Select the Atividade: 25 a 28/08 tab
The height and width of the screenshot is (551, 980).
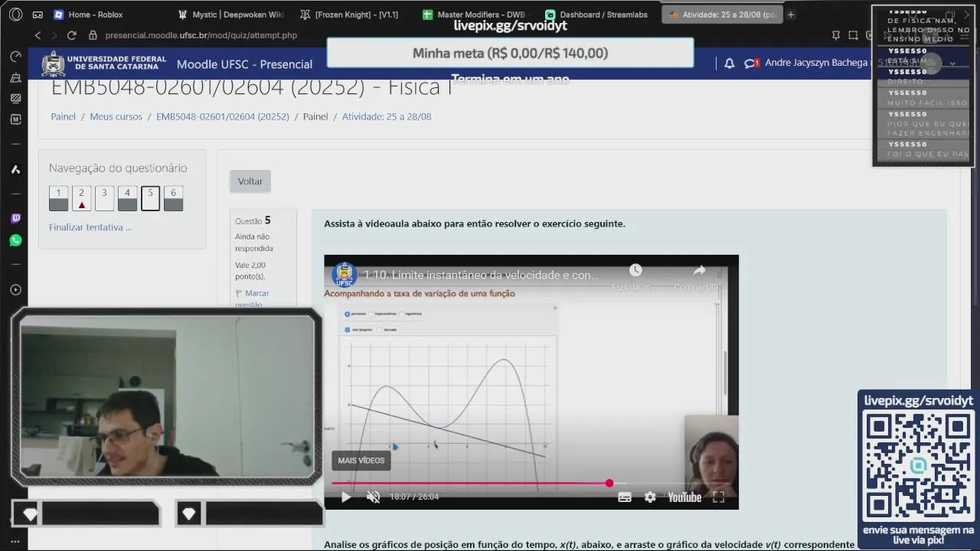(x=721, y=15)
